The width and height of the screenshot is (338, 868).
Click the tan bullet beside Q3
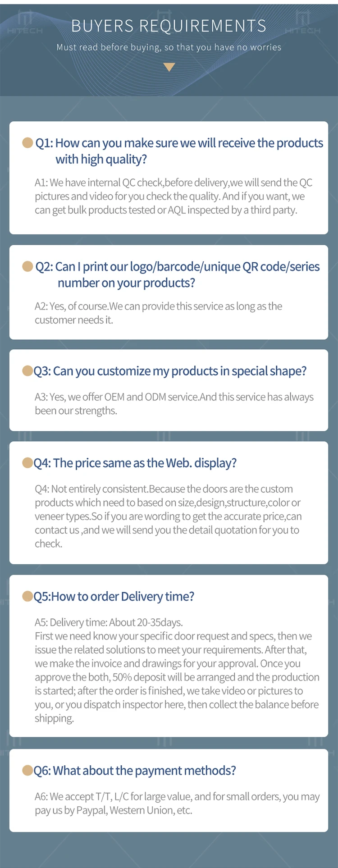coord(27,371)
